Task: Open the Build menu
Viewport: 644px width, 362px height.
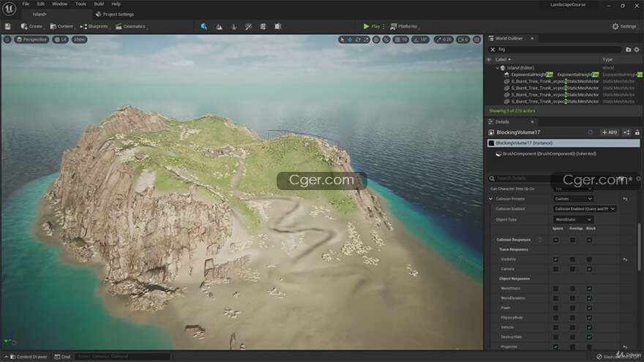Action: tap(99, 4)
